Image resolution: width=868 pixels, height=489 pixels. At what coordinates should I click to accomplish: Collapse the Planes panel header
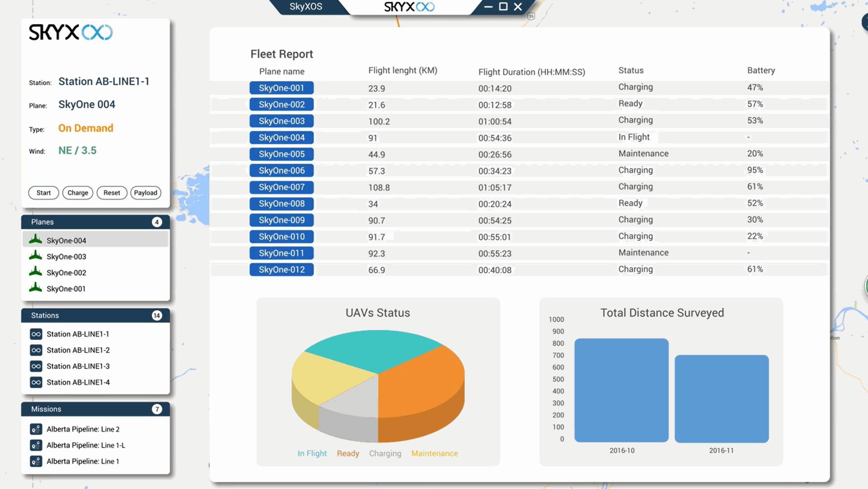click(x=95, y=222)
